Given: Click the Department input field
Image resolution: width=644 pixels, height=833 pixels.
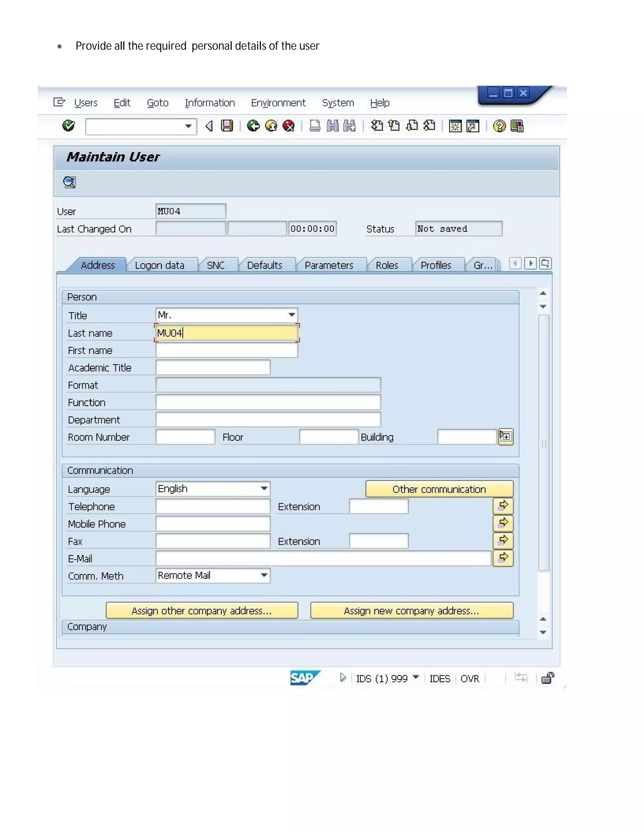Looking at the screenshot, I should tap(268, 420).
